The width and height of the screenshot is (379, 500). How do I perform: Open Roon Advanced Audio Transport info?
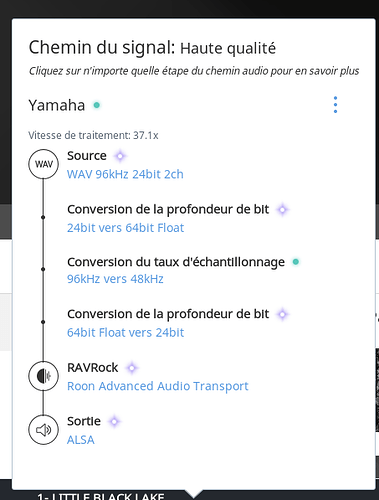click(x=158, y=386)
